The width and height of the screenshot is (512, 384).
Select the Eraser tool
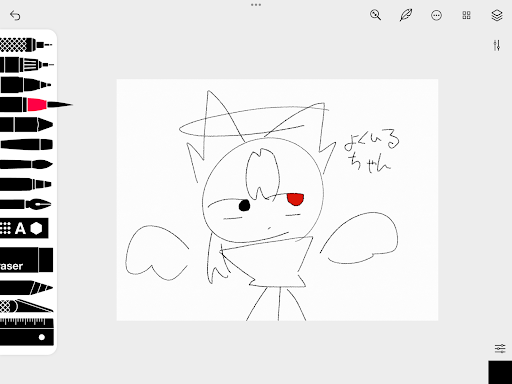coord(27,260)
